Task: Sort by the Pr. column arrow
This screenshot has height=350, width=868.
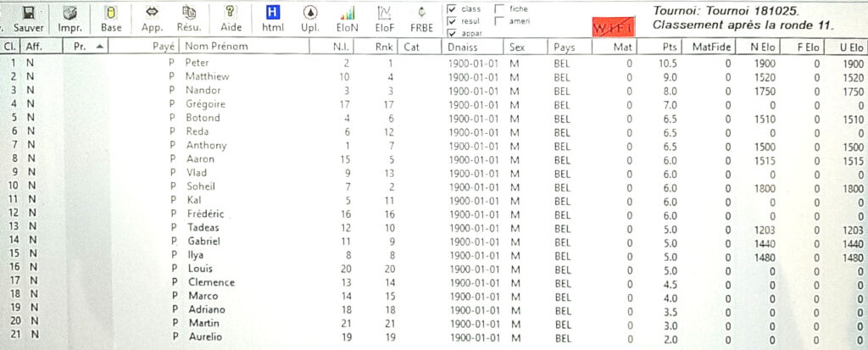Action: (x=99, y=47)
